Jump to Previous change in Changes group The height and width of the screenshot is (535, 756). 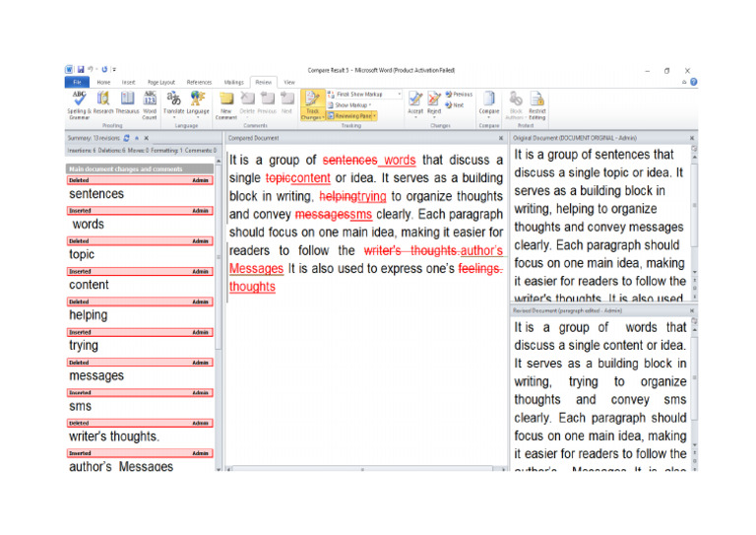459,94
